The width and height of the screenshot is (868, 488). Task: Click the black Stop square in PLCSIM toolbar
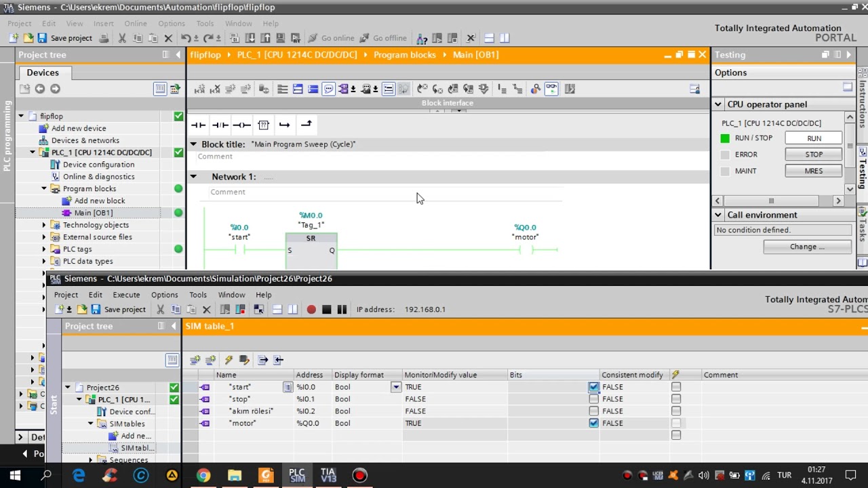point(326,310)
